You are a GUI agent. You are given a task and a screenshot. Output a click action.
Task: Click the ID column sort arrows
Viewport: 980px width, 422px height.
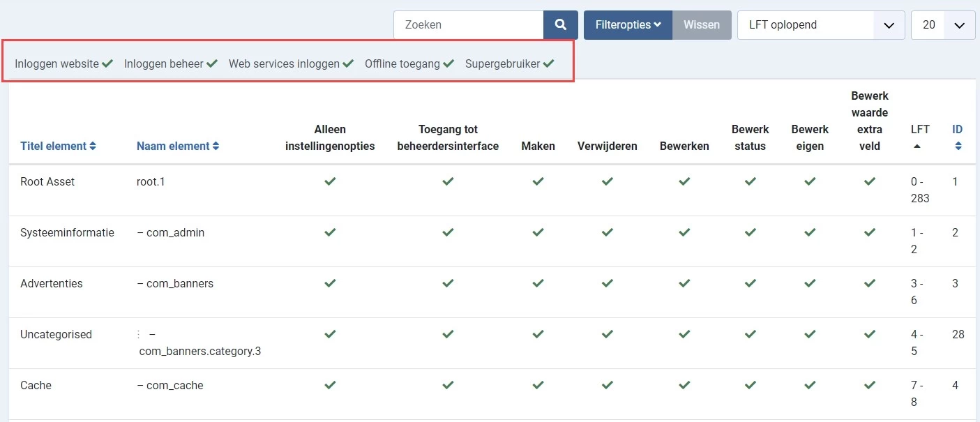(x=958, y=146)
